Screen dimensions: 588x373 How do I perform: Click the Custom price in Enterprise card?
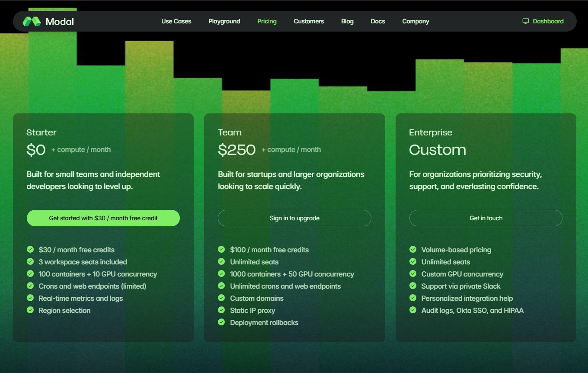pos(438,150)
